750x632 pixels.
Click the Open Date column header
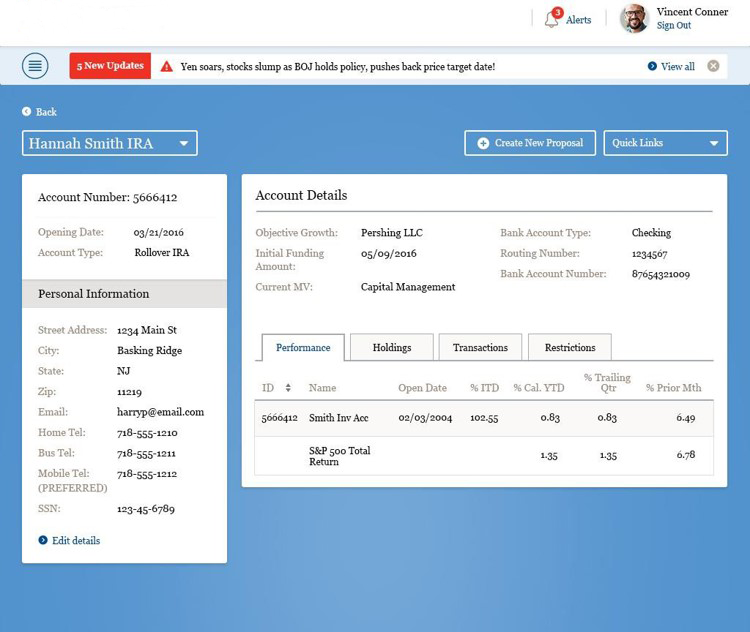click(x=422, y=388)
